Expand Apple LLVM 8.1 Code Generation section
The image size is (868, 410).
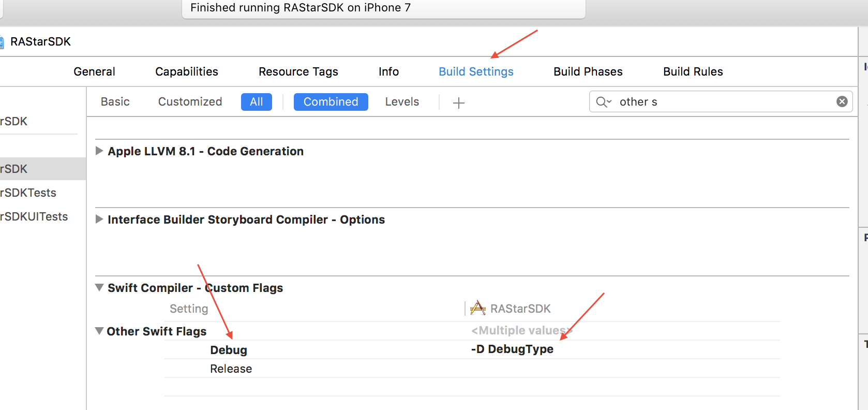(99, 151)
